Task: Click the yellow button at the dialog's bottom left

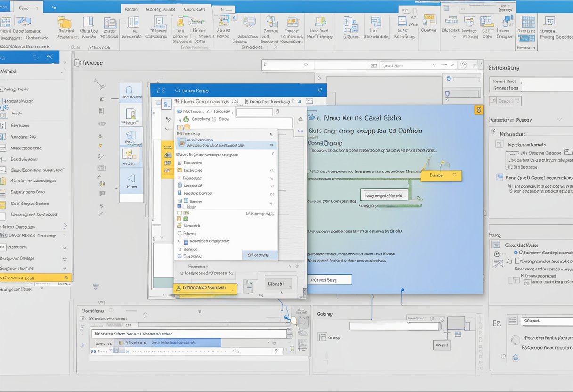Action: tap(205, 288)
